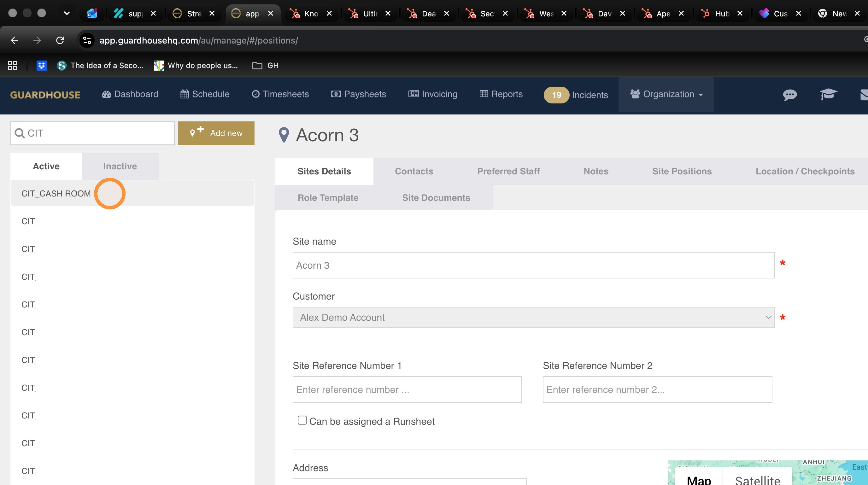The width and height of the screenshot is (868, 485).
Task: Open 'The Idea of a Seco...' bookmark
Action: point(100,65)
